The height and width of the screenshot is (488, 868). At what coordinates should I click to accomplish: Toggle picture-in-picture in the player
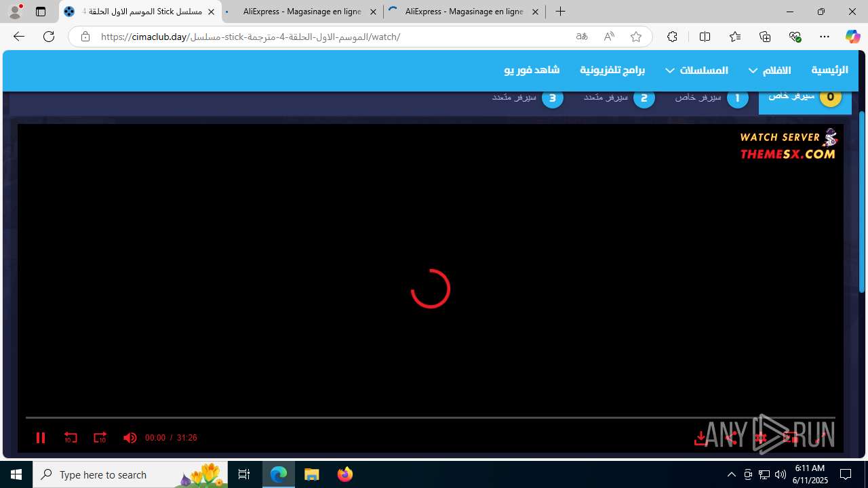tap(791, 439)
